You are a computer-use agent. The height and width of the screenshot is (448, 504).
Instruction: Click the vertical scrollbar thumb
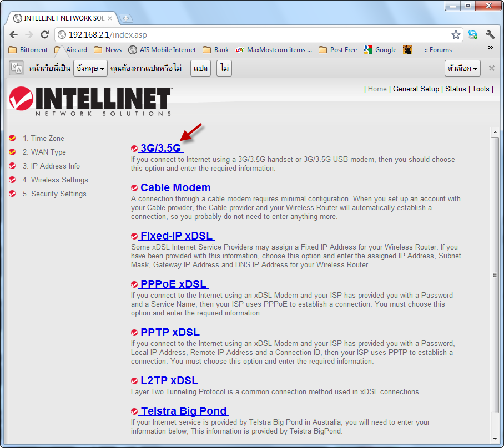pos(495,275)
